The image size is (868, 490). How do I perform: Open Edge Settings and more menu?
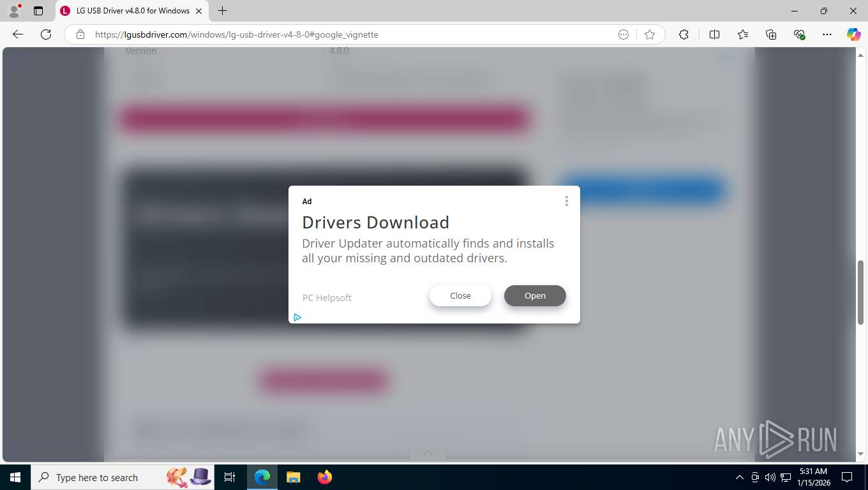tap(827, 34)
